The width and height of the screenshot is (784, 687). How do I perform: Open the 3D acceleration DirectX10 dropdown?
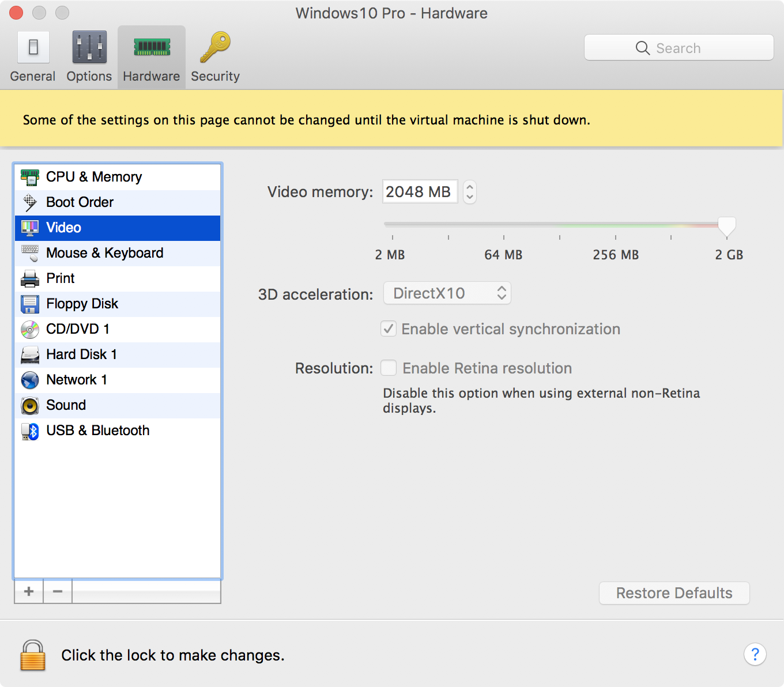click(x=447, y=293)
